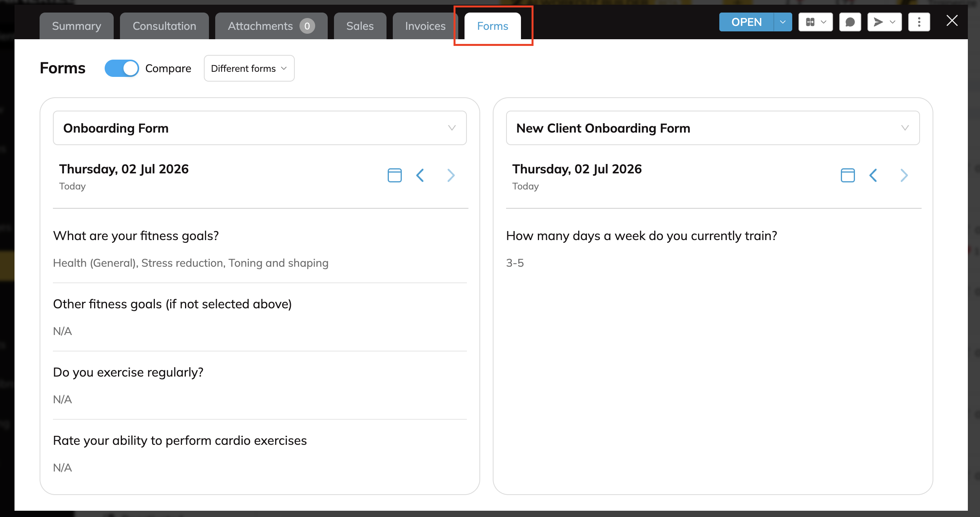
Task: Go to previous date in New Client form
Action: click(x=873, y=175)
